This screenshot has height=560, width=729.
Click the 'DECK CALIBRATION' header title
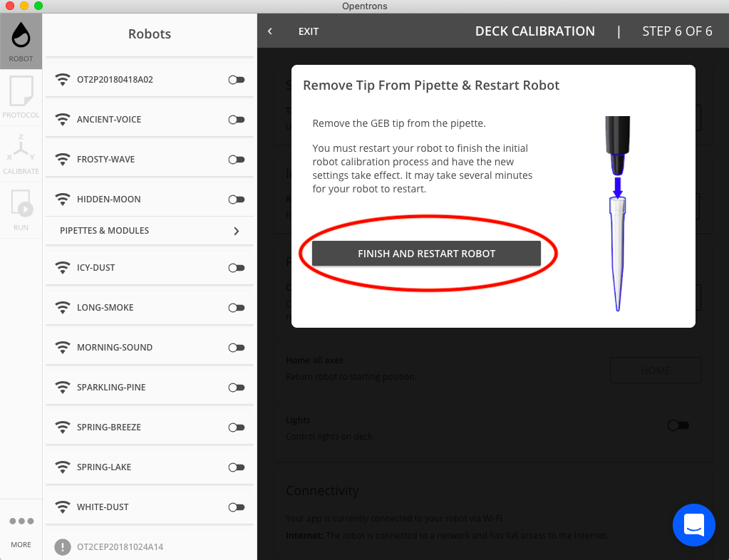pyautogui.click(x=534, y=31)
